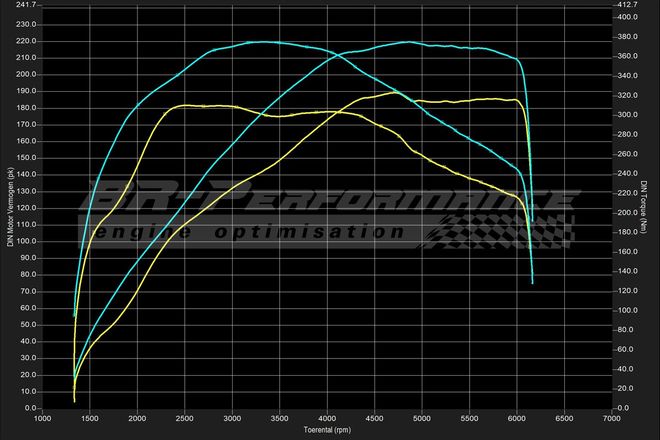Click the 7000 tick label on rpm axis
Viewport: 660px width, 440px height.
point(611,417)
